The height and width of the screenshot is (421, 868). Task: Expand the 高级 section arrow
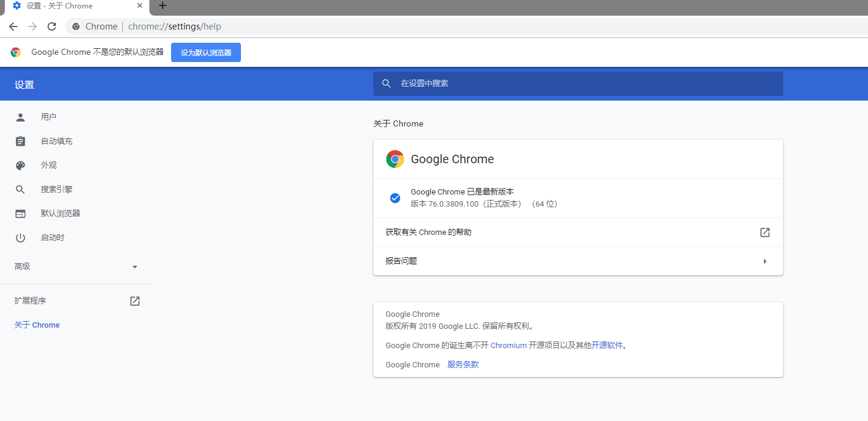tap(135, 267)
